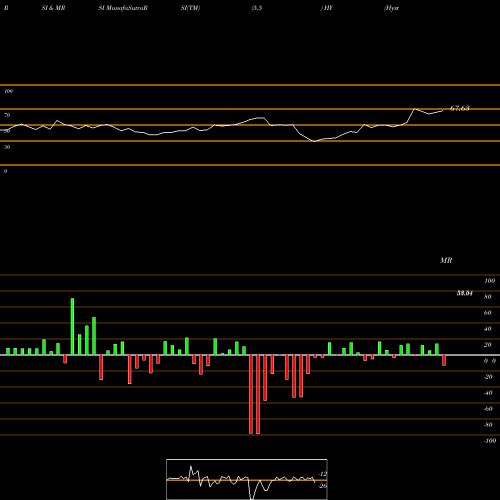
Task: Click the -100 label on MR axis
Action: (489, 441)
